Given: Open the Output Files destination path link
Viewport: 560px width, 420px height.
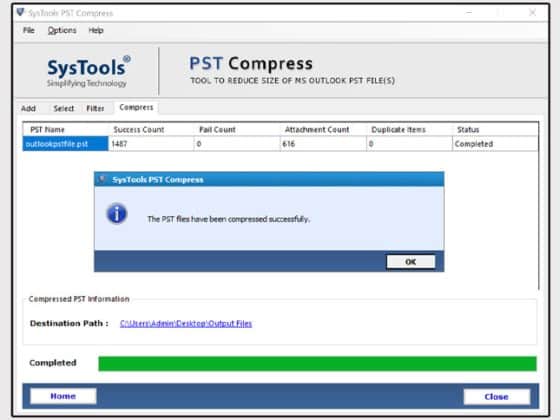Looking at the screenshot, I should tap(186, 324).
